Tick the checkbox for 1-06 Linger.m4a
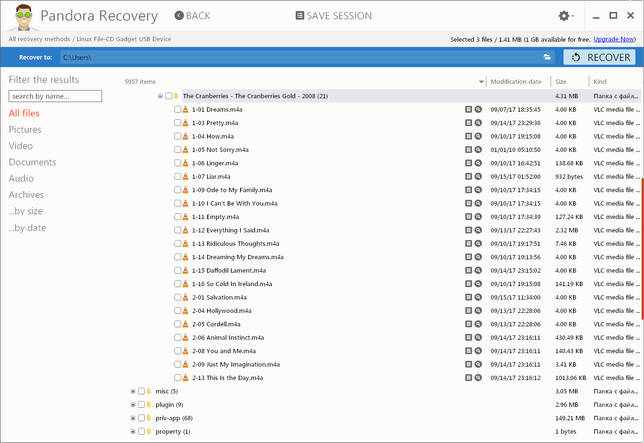644x443 pixels. pos(177,163)
